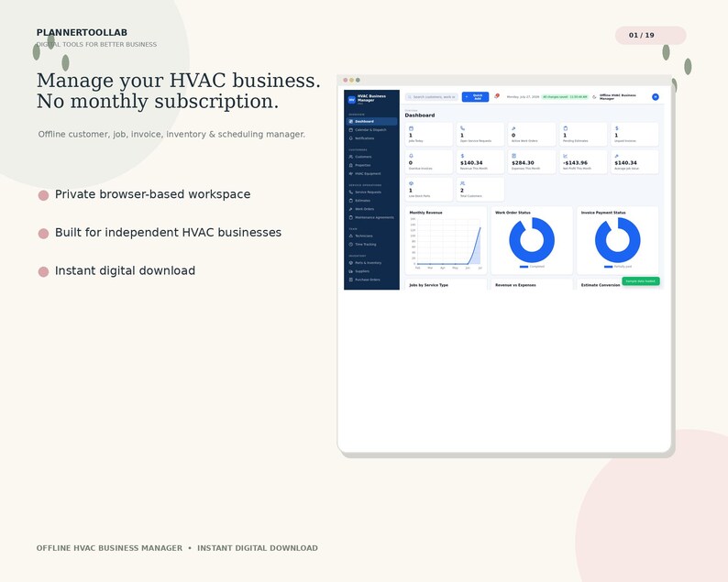The height and width of the screenshot is (582, 728).
Task: Click the $284.30 expenses value
Action: tap(523, 163)
